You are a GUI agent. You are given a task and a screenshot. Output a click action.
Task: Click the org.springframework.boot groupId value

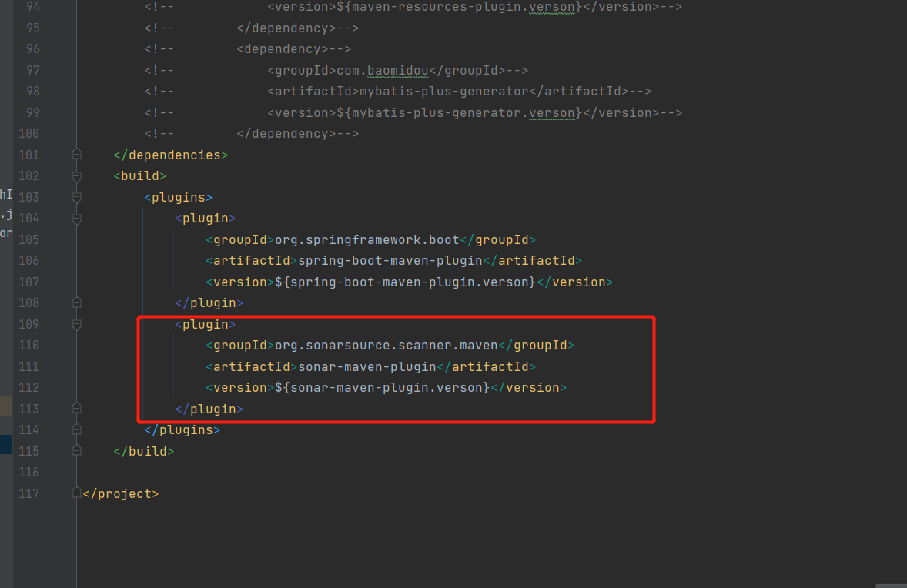point(368,239)
